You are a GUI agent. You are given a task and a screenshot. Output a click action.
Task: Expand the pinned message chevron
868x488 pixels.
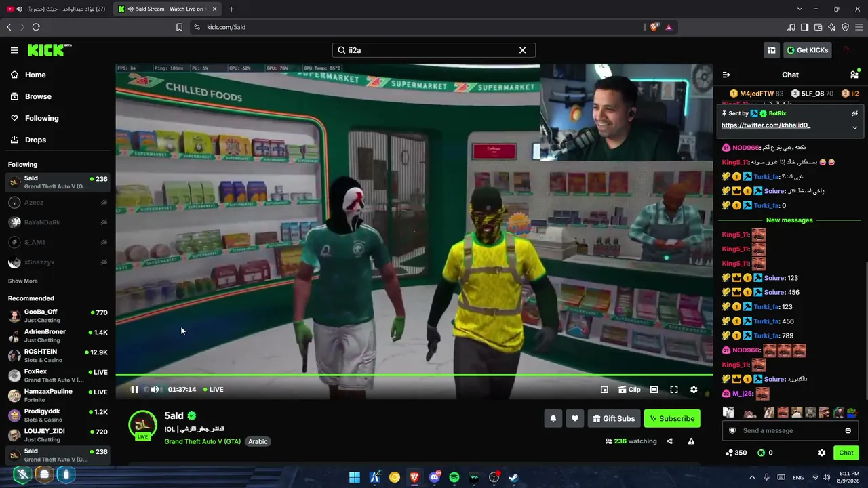tap(854, 127)
